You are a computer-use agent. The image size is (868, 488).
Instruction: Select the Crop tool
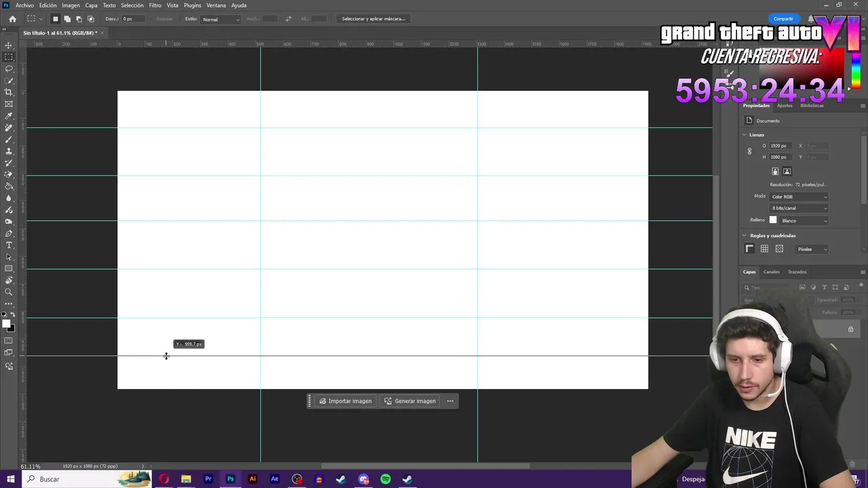point(9,92)
